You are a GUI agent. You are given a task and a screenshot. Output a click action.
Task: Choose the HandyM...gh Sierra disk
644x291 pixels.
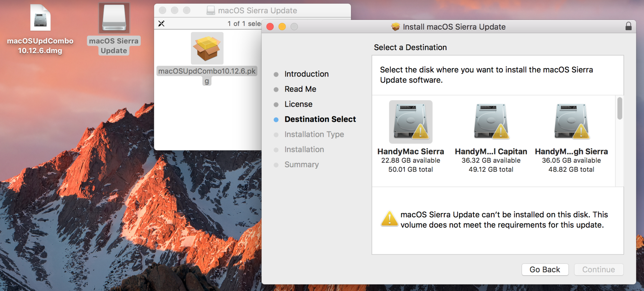571,122
